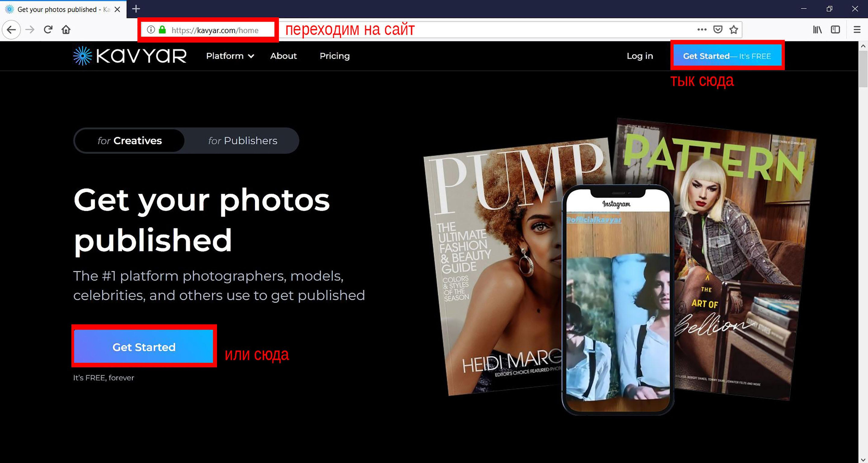Bookmark this page with the star icon

click(734, 30)
